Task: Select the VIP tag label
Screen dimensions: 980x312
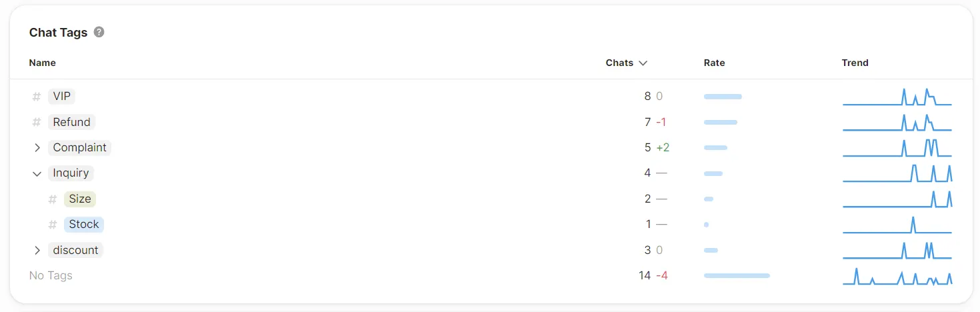Action: pos(62,96)
